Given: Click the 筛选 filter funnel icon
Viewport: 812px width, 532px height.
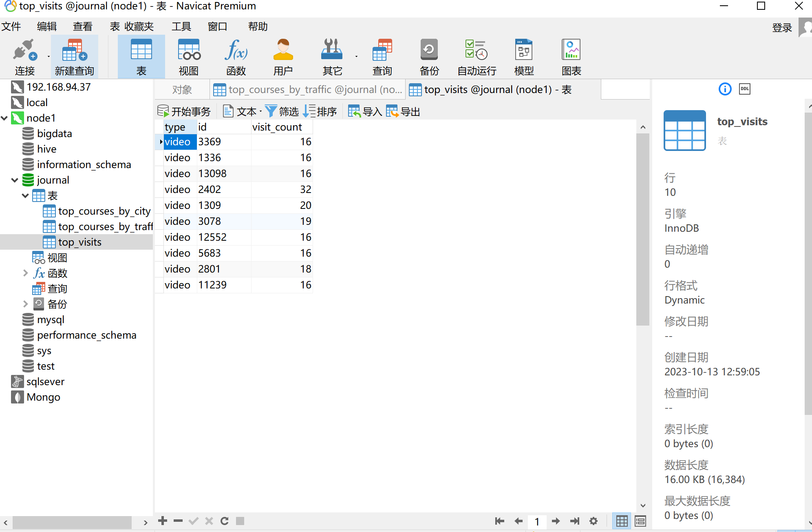Looking at the screenshot, I should pyautogui.click(x=271, y=111).
